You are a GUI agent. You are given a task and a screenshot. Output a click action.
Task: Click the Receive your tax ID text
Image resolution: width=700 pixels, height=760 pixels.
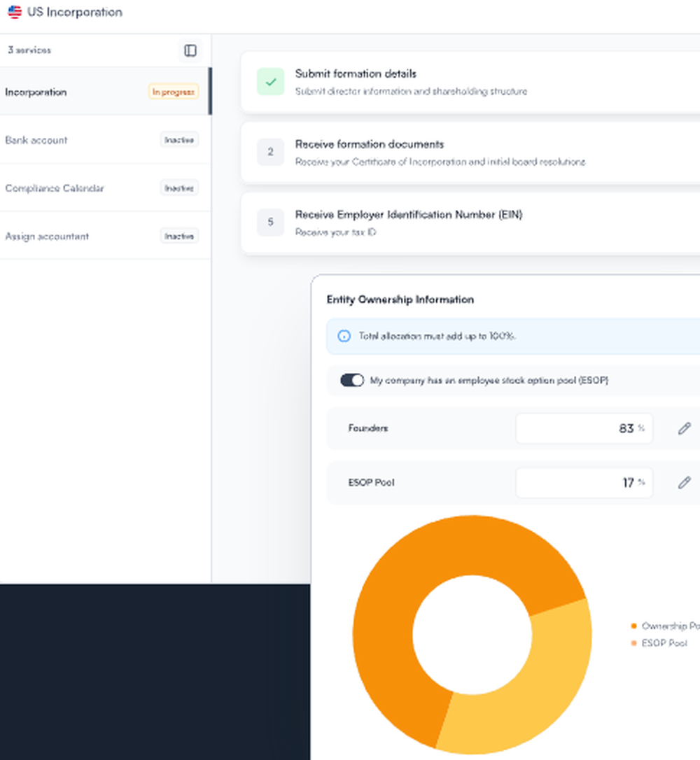(x=335, y=232)
